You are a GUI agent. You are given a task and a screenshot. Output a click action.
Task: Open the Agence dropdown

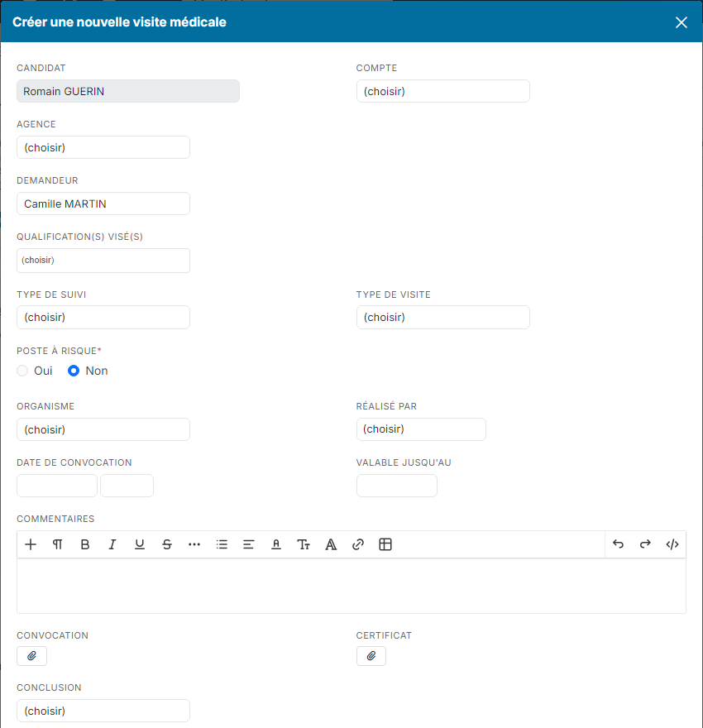pos(103,147)
